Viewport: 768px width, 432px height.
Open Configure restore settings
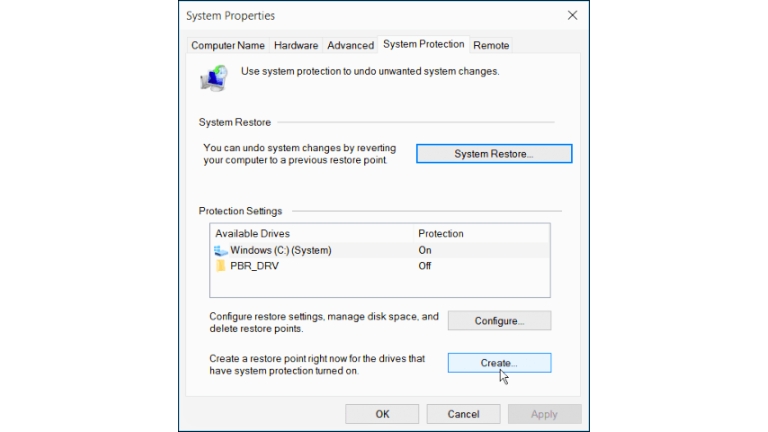point(499,321)
